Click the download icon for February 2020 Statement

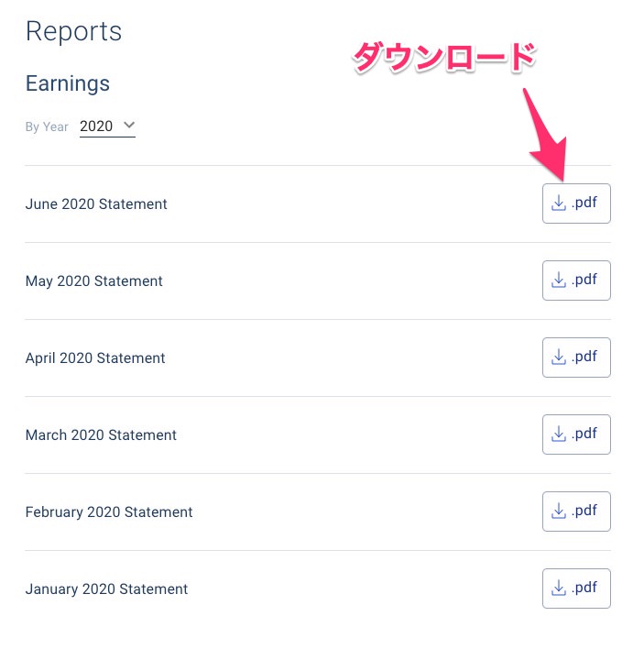tap(559, 511)
